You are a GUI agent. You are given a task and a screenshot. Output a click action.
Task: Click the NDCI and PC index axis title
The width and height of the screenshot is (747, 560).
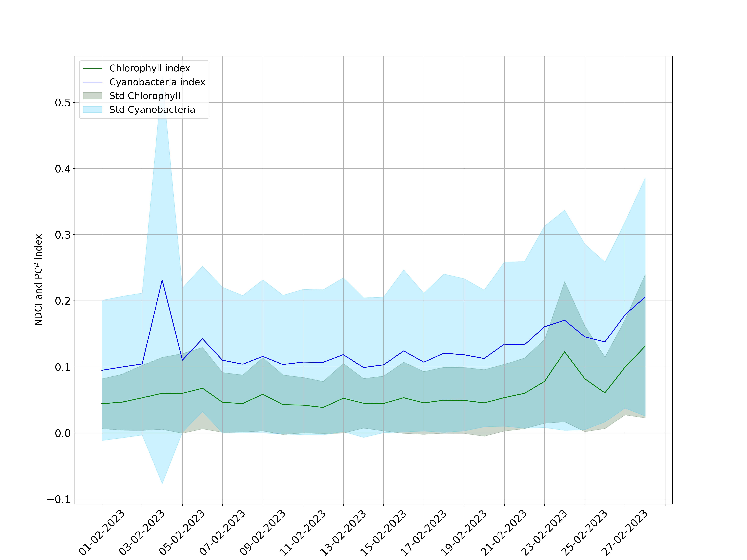pos(38,280)
